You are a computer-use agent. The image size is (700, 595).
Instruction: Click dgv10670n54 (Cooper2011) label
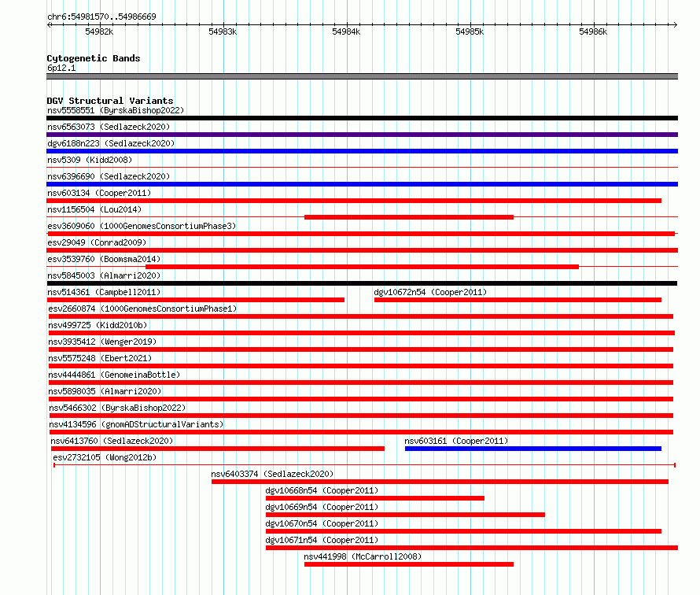(322, 523)
